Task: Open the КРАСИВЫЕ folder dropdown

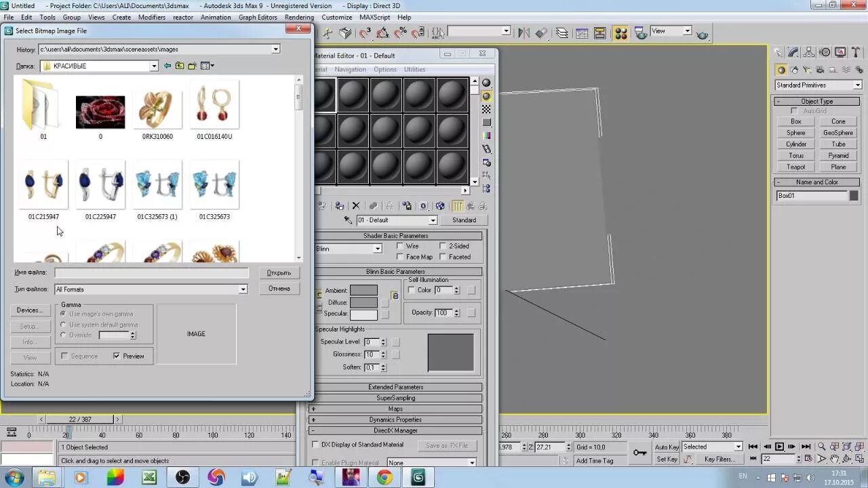Action: tap(154, 66)
